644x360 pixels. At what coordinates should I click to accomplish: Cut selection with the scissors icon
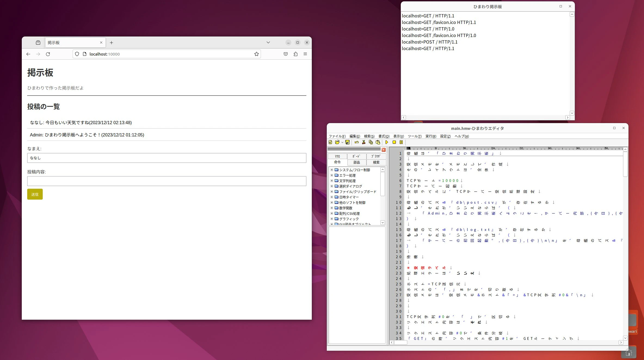[x=363, y=142]
